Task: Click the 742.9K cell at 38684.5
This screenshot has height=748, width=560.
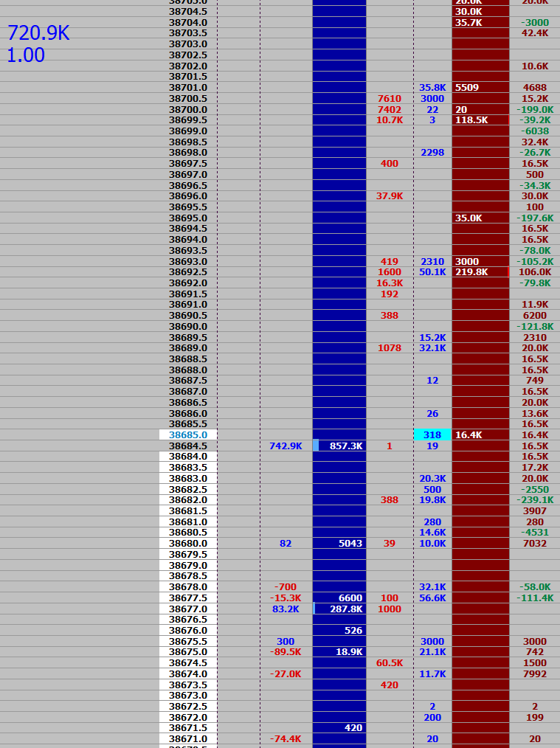Action: (x=286, y=446)
